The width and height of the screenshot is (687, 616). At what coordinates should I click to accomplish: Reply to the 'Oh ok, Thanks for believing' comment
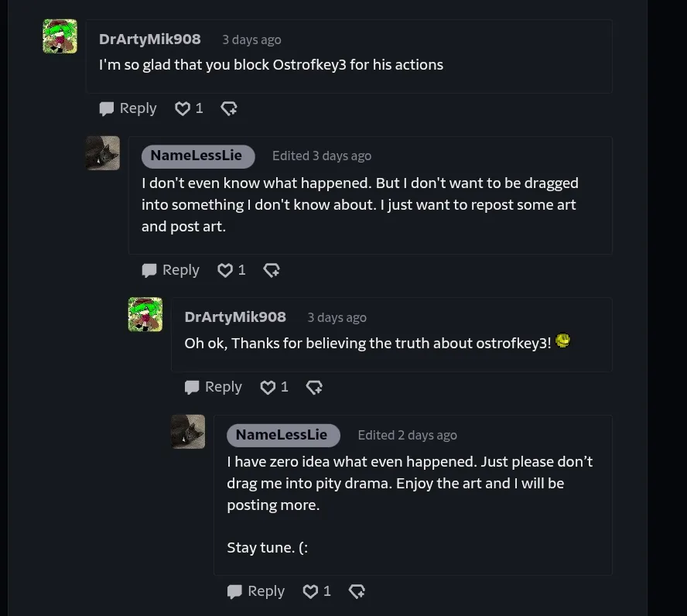click(214, 387)
